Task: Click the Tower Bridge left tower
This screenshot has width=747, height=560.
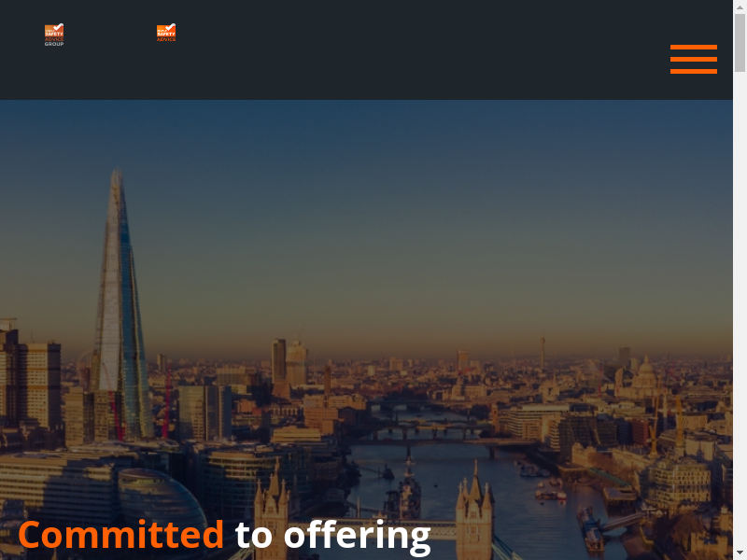Action: (x=272, y=514)
